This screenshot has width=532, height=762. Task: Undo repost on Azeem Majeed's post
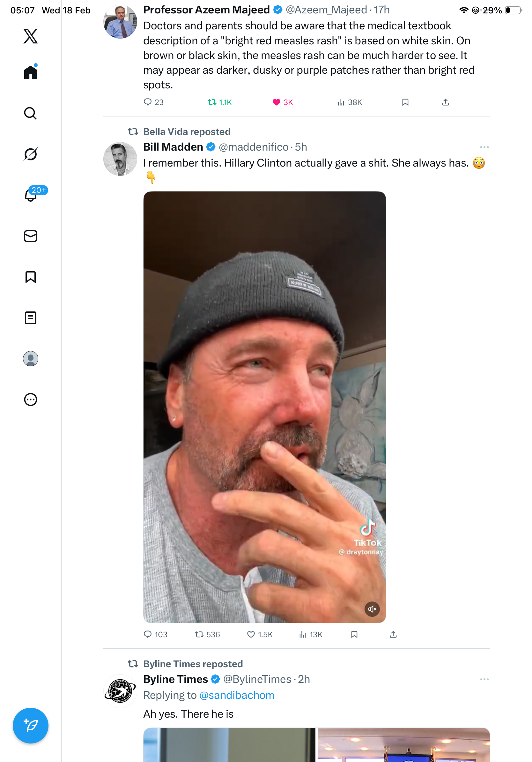click(x=211, y=102)
